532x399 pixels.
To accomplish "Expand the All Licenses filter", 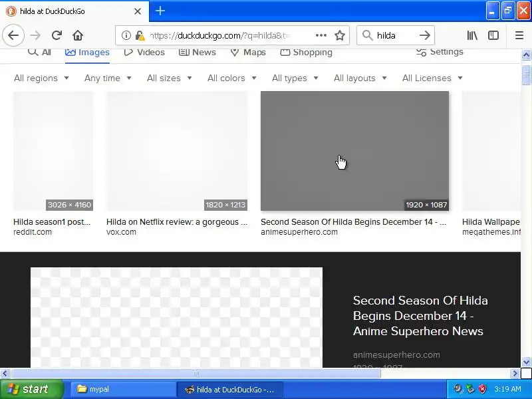I will point(432,78).
